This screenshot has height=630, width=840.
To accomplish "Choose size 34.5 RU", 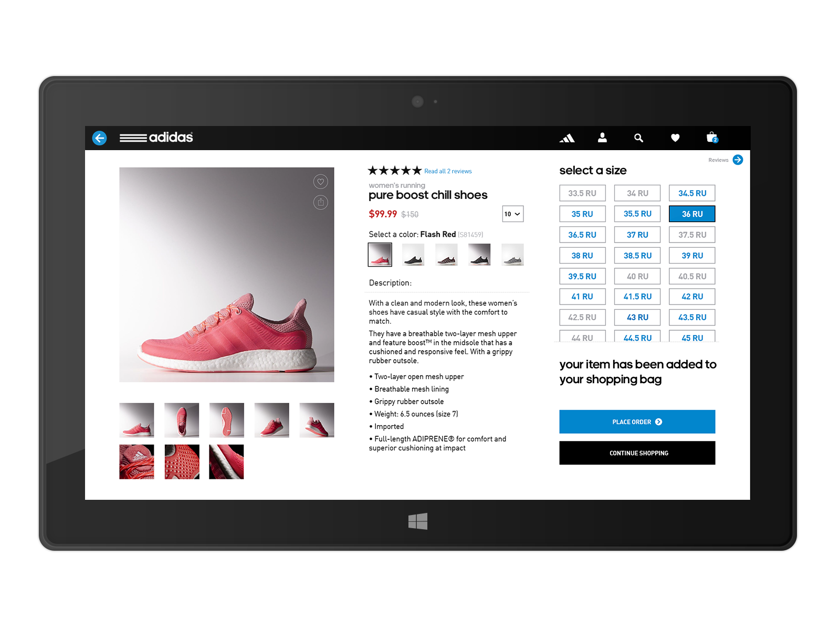I will tap(692, 193).
